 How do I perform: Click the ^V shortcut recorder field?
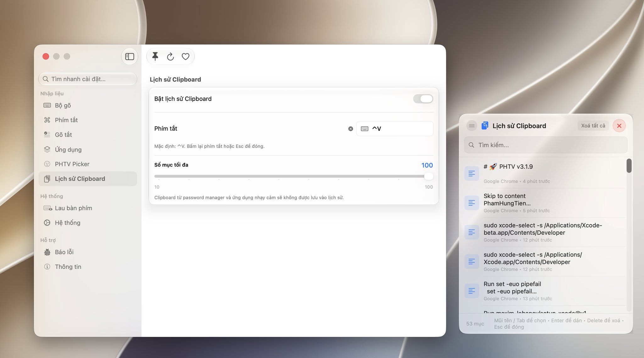[x=395, y=129]
